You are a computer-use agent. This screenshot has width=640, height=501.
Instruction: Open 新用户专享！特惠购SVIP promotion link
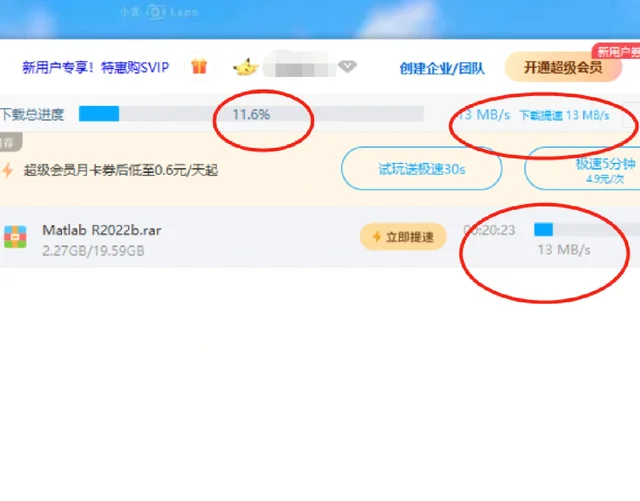click(x=96, y=67)
